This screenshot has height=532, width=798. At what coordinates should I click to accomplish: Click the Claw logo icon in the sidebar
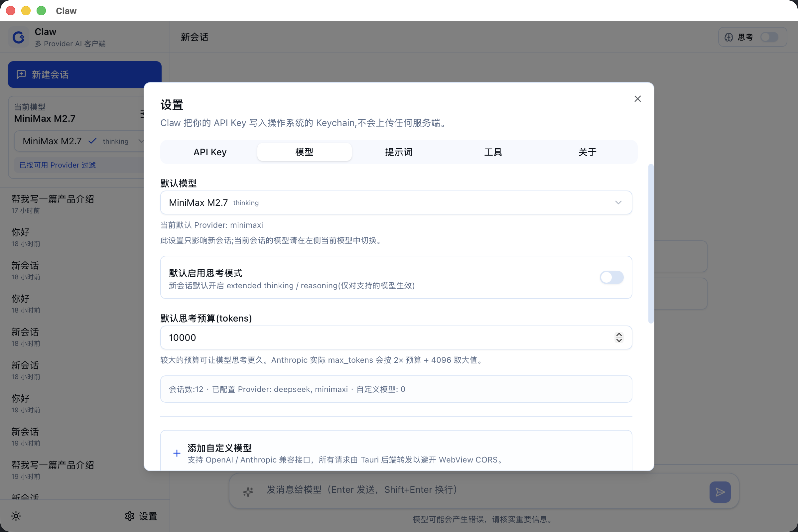point(18,37)
